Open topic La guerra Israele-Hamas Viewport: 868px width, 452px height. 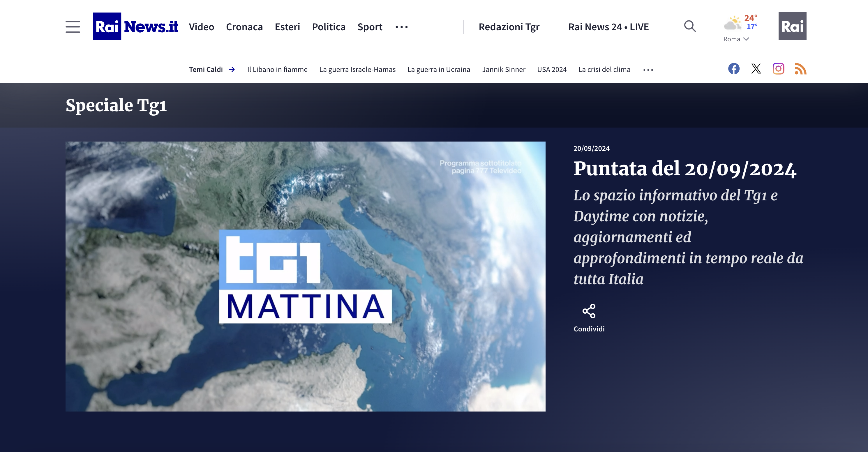357,69
